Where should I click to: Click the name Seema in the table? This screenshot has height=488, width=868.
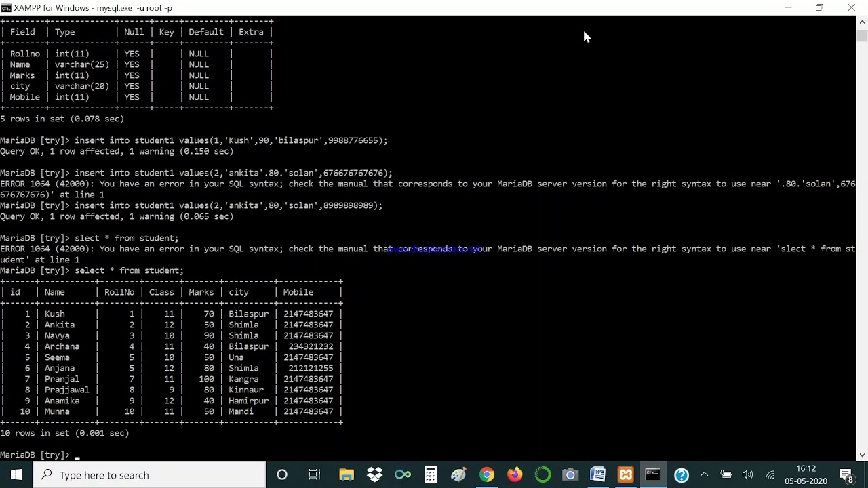(x=57, y=357)
